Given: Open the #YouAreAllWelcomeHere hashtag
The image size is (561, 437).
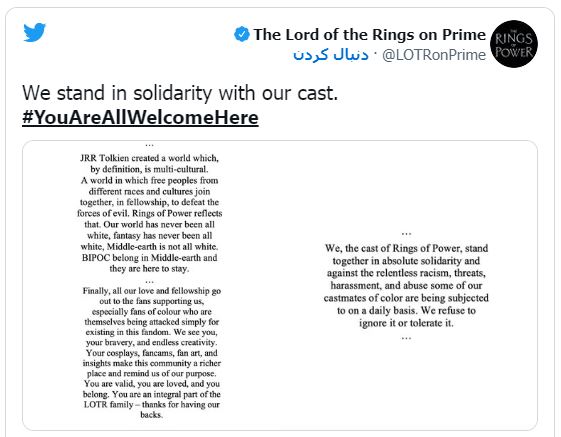Looking at the screenshot, I should (140, 117).
